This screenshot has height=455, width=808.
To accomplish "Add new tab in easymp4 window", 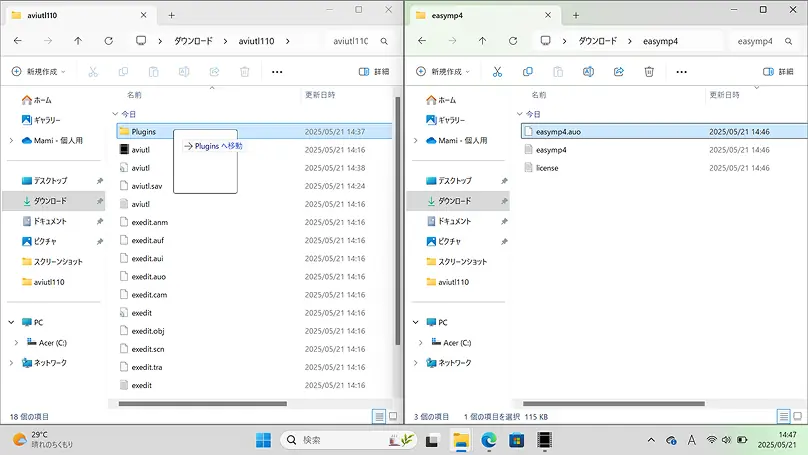I will pos(576,15).
